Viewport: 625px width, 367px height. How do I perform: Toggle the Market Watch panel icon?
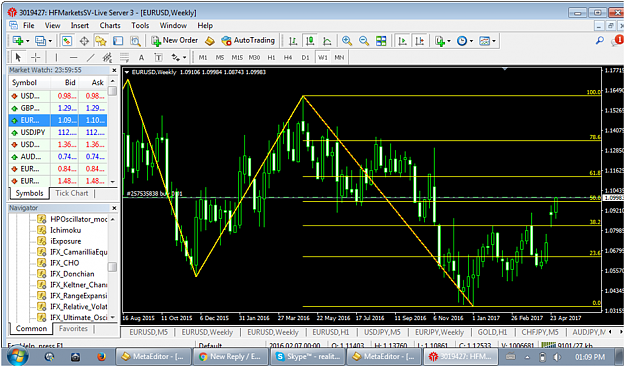67,41
